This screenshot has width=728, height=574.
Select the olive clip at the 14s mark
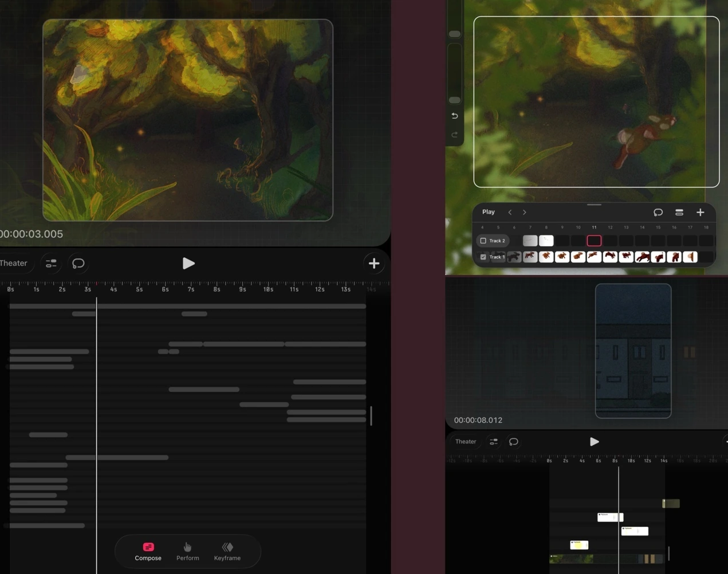(671, 504)
